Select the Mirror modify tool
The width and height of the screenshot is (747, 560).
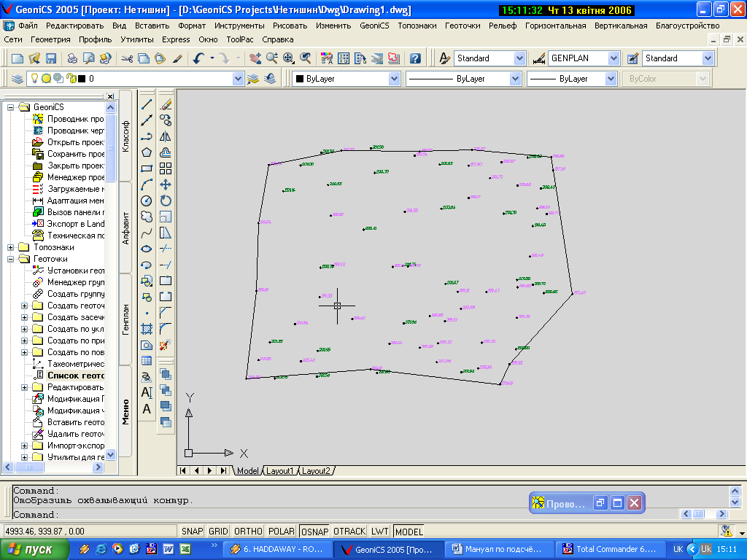point(166,136)
